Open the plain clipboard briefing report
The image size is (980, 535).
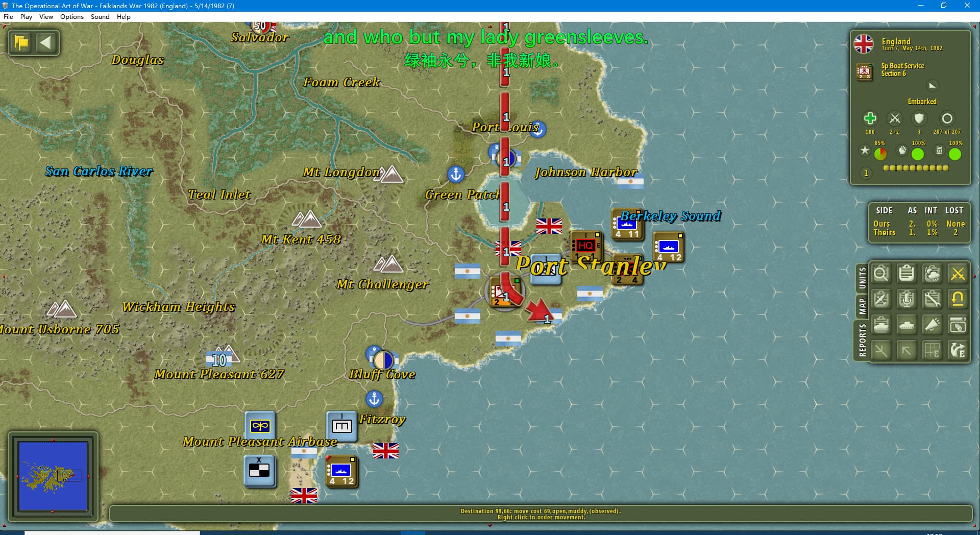[x=906, y=274]
